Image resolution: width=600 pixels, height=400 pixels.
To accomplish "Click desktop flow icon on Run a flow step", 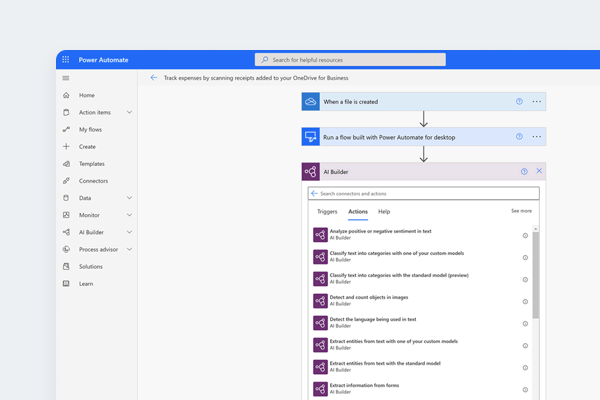I will [x=311, y=137].
